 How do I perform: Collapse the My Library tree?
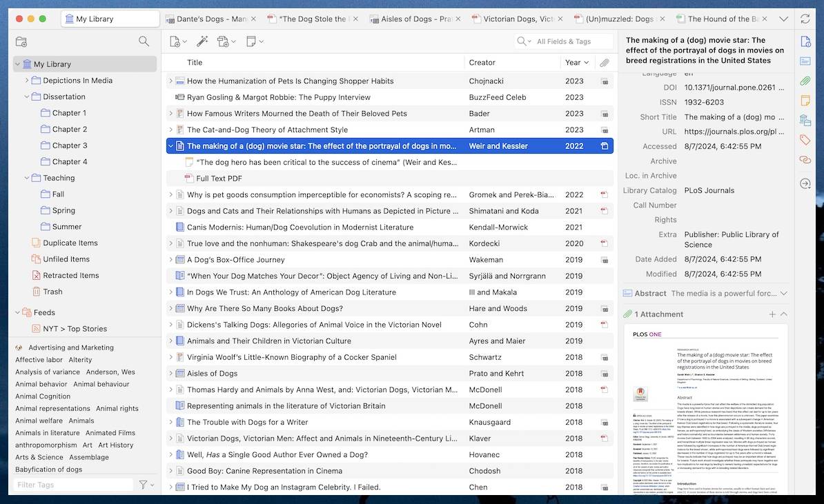(x=18, y=64)
